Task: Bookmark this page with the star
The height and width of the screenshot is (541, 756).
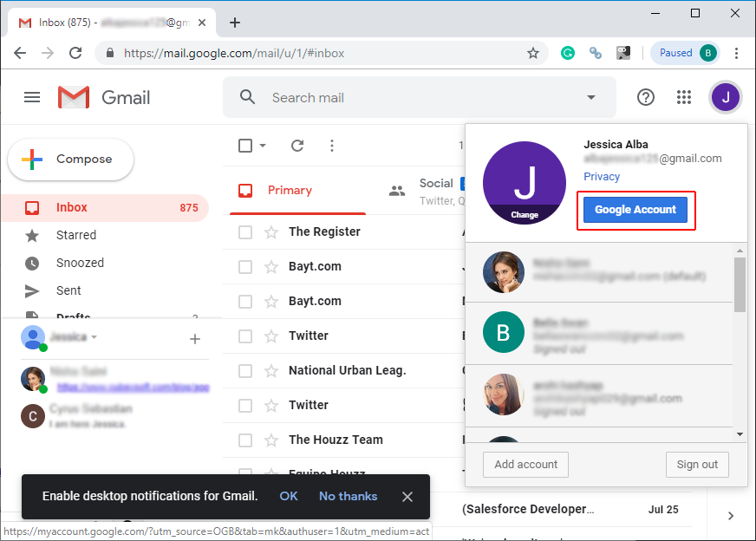Action: [533, 53]
